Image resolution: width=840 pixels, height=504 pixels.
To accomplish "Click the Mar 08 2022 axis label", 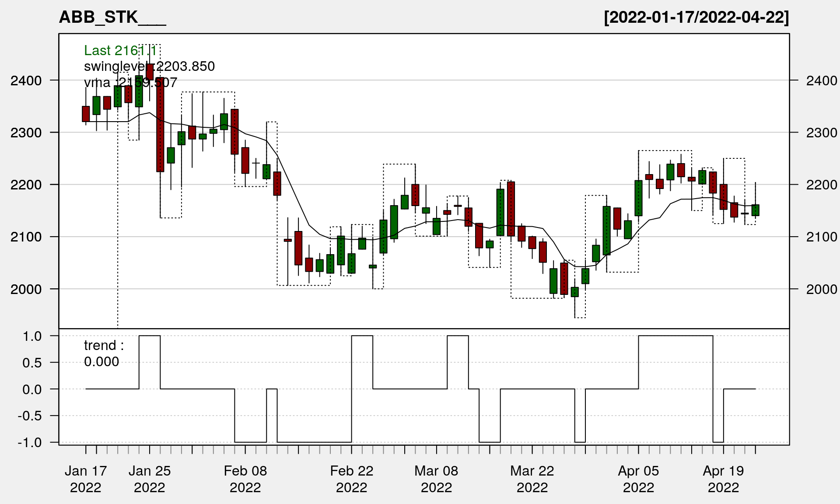I will coord(436,479).
